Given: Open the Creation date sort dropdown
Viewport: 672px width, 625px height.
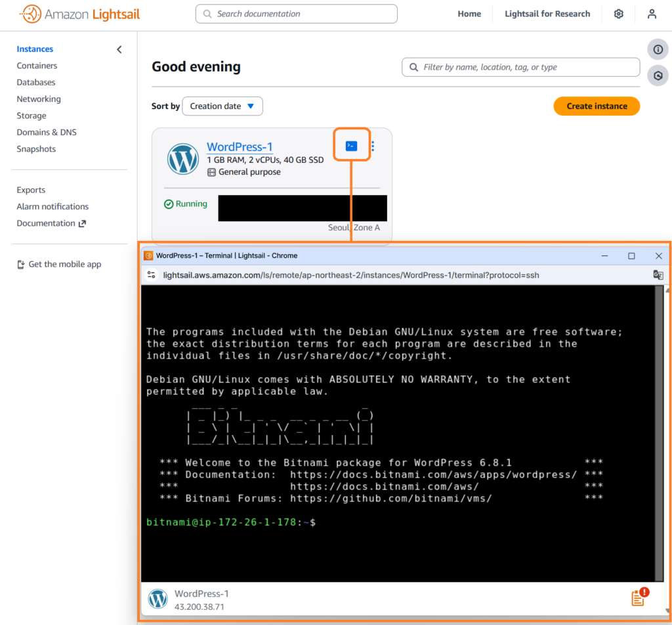Looking at the screenshot, I should [222, 106].
